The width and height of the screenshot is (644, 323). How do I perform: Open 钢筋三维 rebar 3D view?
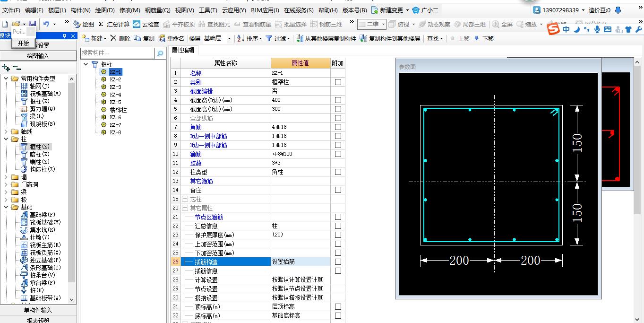click(x=326, y=24)
